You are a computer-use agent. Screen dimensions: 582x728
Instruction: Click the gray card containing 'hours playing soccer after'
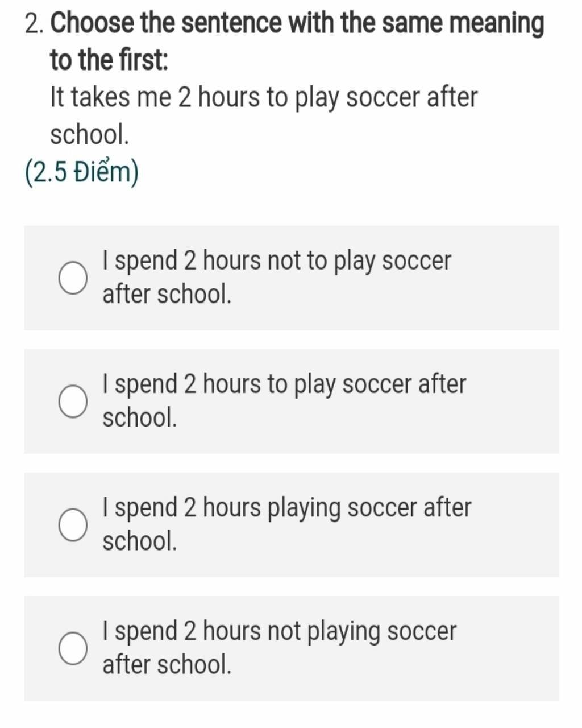[292, 525]
